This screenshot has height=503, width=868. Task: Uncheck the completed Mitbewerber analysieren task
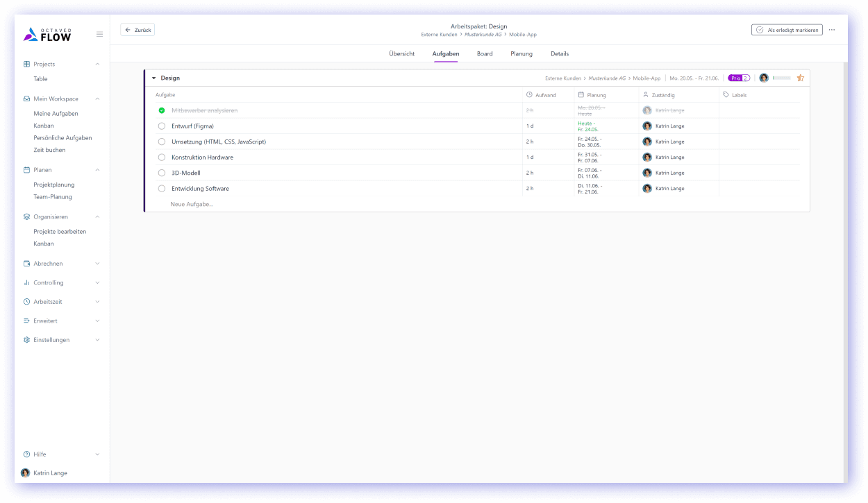coord(162,110)
